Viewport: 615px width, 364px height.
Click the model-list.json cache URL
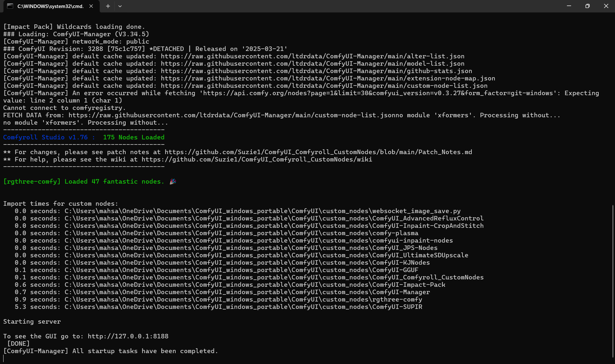[x=312, y=63]
